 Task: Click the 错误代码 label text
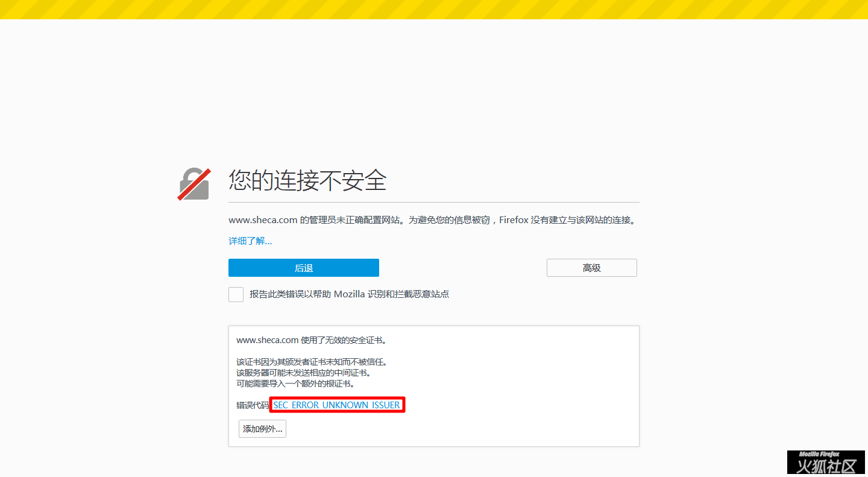pyautogui.click(x=252, y=405)
